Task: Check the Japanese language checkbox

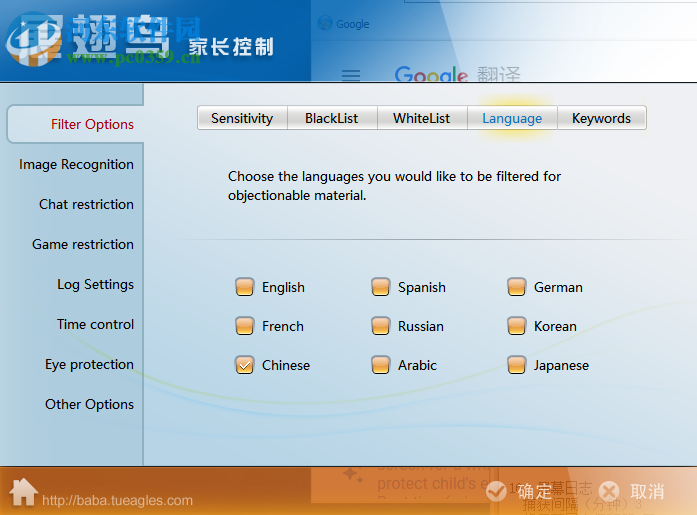Action: [517, 365]
